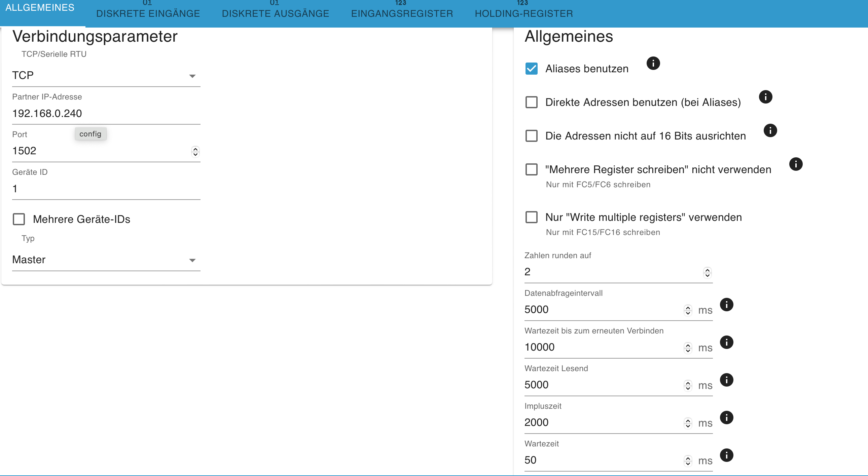Uncheck the Aliases benutzen checkbox

click(x=531, y=69)
